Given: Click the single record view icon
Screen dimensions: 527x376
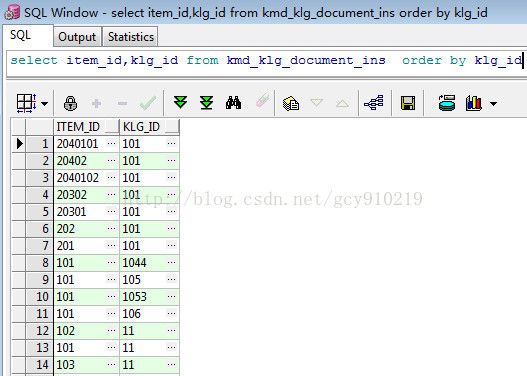Looking at the screenshot, I should (x=291, y=103).
